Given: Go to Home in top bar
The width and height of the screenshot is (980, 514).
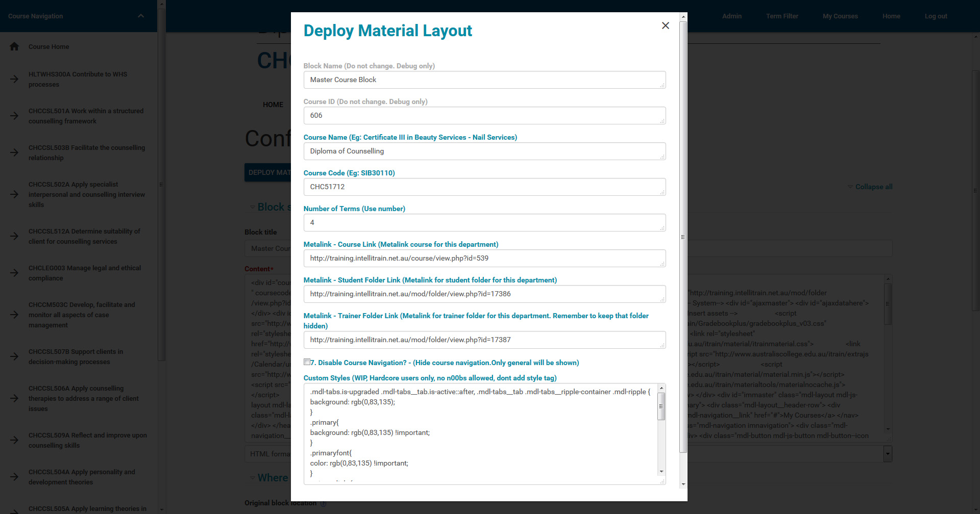Looking at the screenshot, I should click(x=891, y=16).
